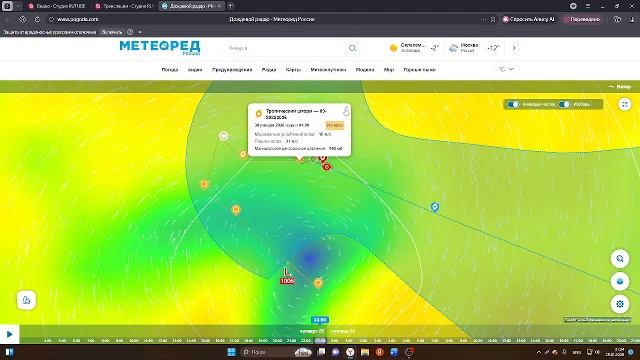
Task: Reload the page
Action: point(37,19)
